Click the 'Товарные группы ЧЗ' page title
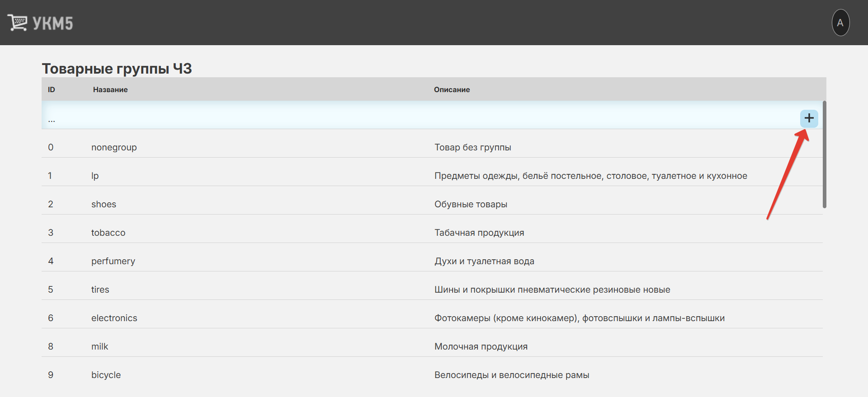Image resolution: width=868 pixels, height=397 pixels. [x=117, y=69]
